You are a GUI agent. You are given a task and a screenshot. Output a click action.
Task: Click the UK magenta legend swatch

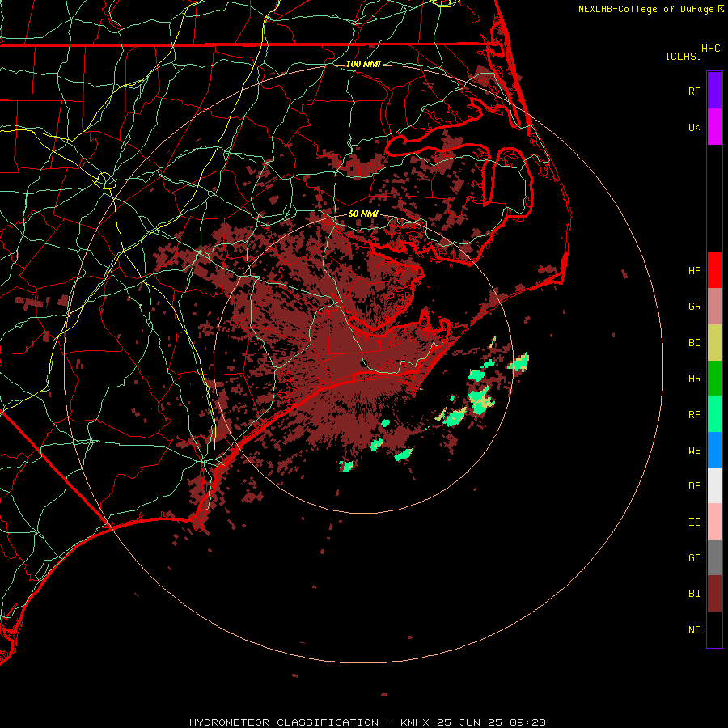714,127
